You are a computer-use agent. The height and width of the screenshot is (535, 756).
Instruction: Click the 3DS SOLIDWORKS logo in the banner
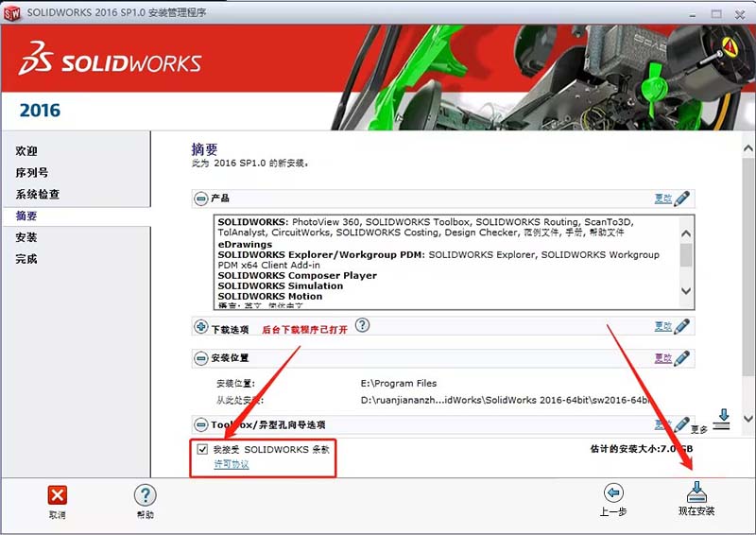(110, 59)
